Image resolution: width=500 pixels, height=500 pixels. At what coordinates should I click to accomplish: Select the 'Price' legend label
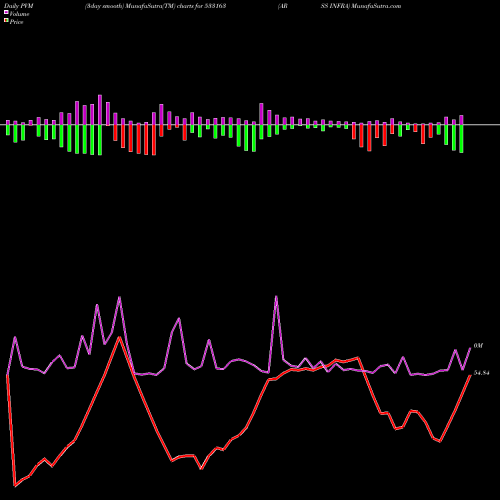tap(16, 22)
